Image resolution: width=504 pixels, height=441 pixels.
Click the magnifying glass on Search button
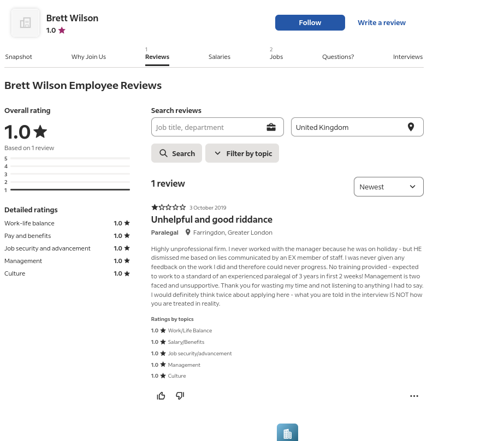coord(164,153)
